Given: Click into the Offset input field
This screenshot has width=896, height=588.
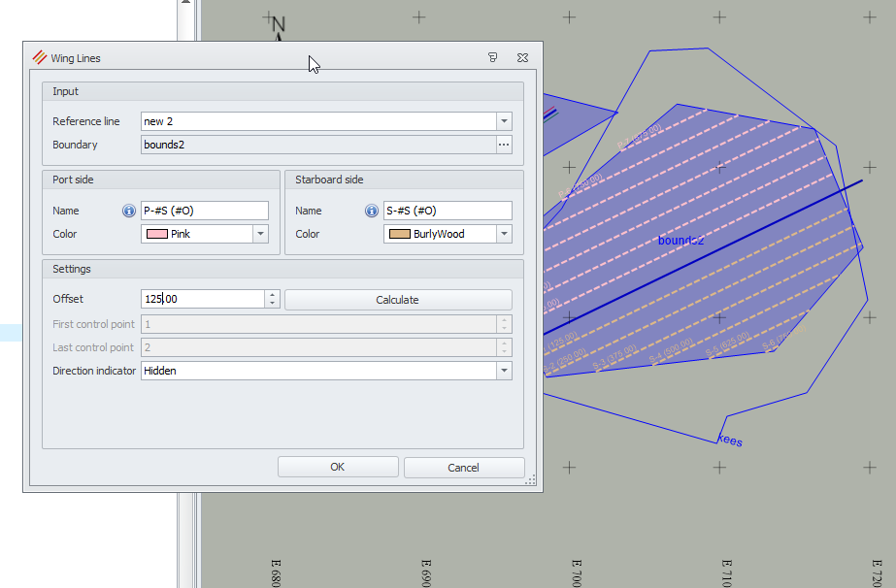Looking at the screenshot, I should [x=202, y=300].
